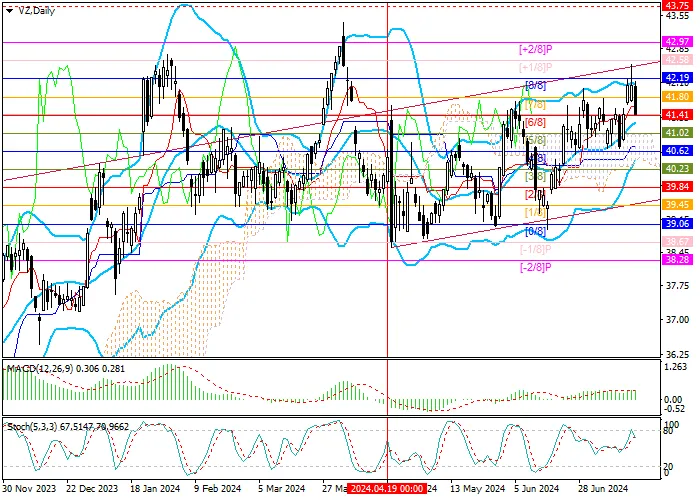Click the 37.75 price scale value
The image size is (700, 500).
click(x=677, y=286)
